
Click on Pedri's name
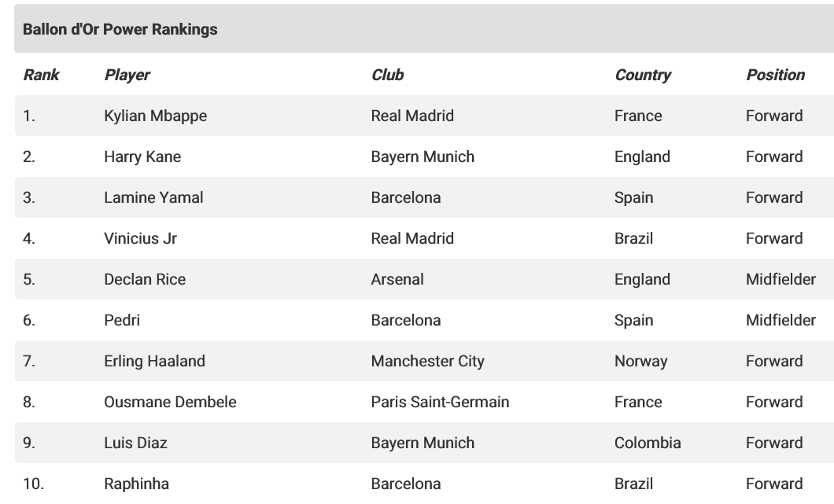coord(122,320)
